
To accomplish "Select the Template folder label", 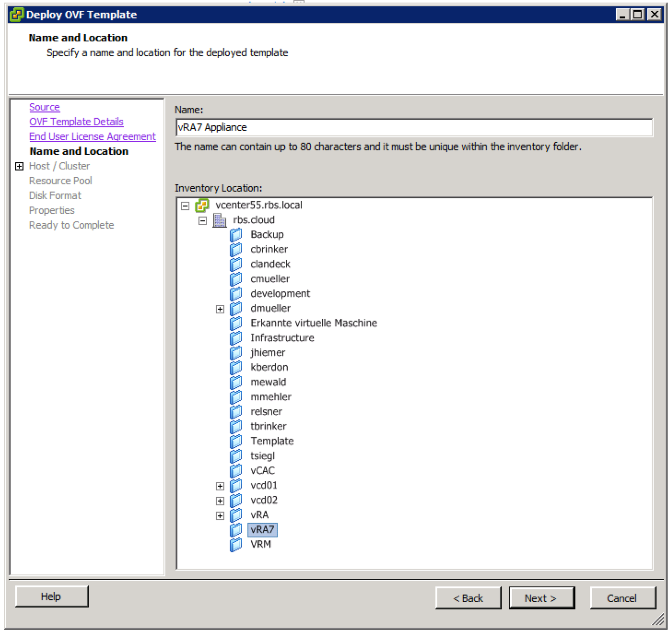I will pyautogui.click(x=272, y=442).
